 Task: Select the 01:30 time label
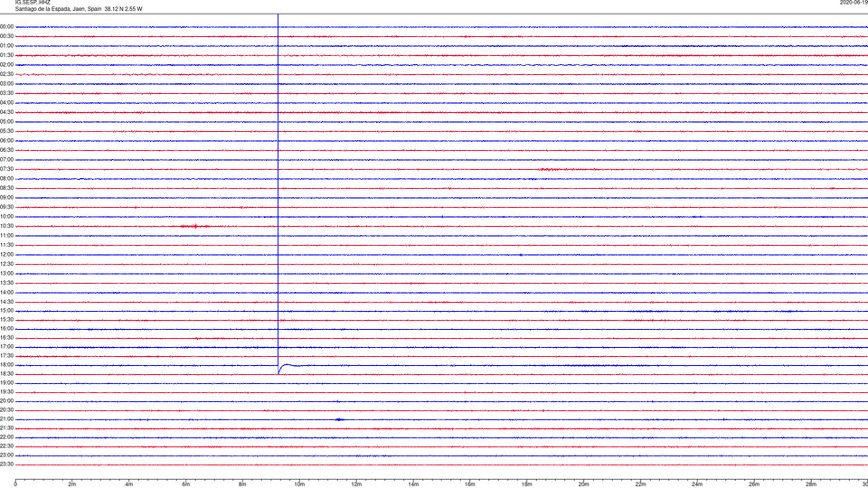point(6,55)
